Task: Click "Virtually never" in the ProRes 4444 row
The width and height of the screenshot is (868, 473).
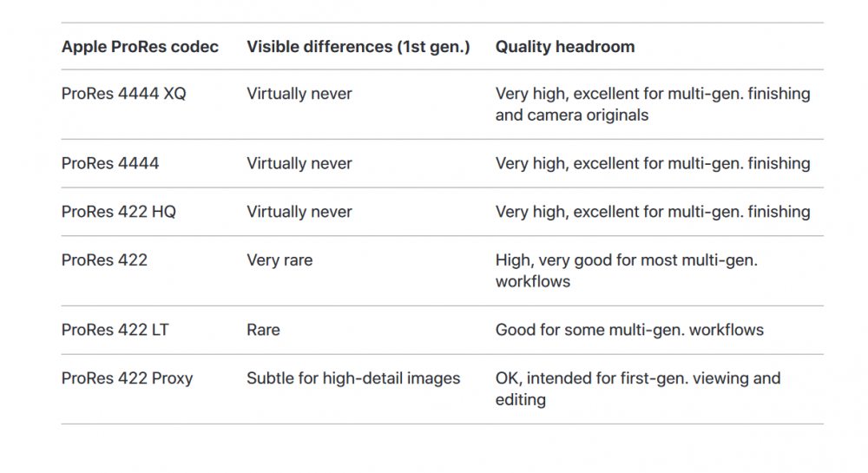Action: pyautogui.click(x=299, y=163)
